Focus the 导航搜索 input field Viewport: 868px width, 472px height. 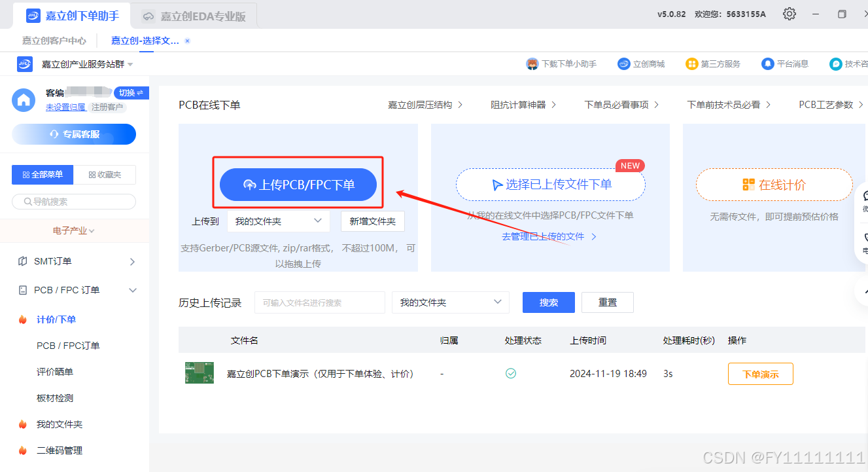click(x=74, y=202)
